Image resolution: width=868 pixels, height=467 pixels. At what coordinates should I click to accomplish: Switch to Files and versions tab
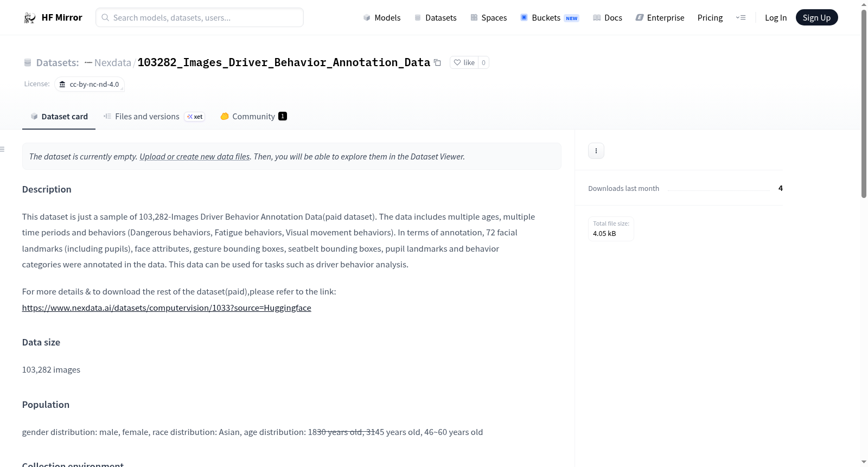pos(154,117)
